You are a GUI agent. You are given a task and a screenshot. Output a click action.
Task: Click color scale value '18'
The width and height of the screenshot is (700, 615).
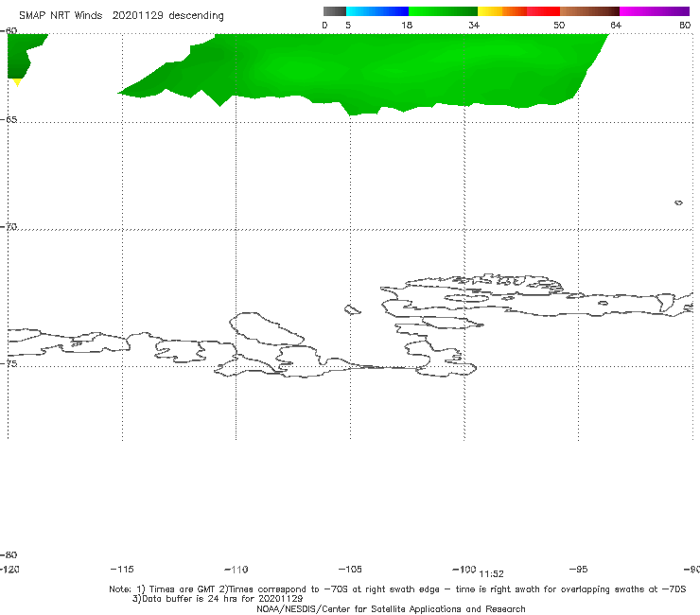pyautogui.click(x=407, y=25)
